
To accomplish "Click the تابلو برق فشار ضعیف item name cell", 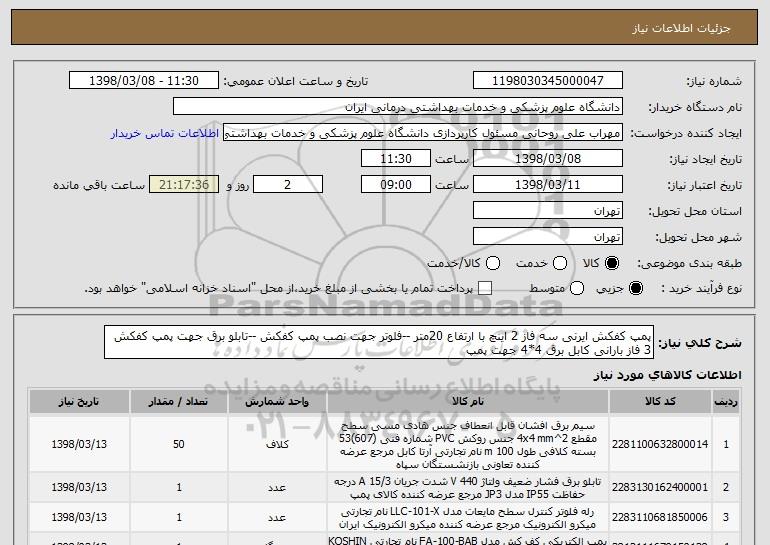I will tap(468, 488).
